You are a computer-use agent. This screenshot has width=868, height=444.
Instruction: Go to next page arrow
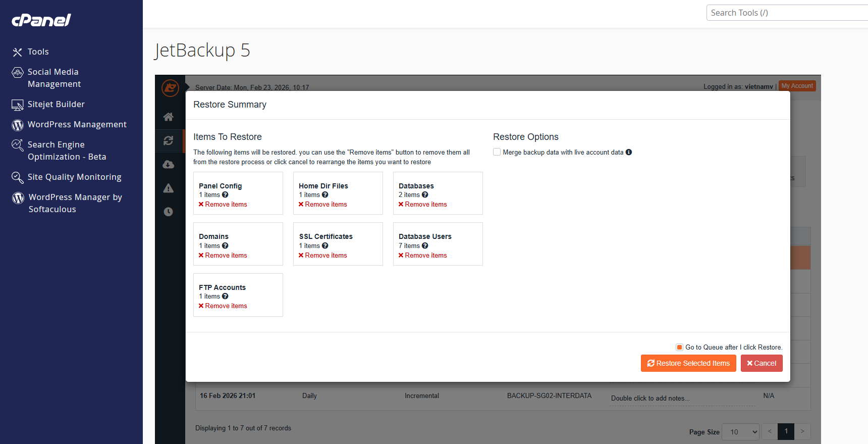[x=802, y=431]
